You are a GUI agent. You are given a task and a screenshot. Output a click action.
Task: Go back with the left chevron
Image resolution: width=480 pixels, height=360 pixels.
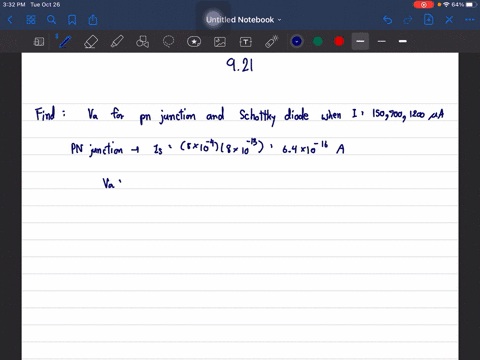(10, 20)
